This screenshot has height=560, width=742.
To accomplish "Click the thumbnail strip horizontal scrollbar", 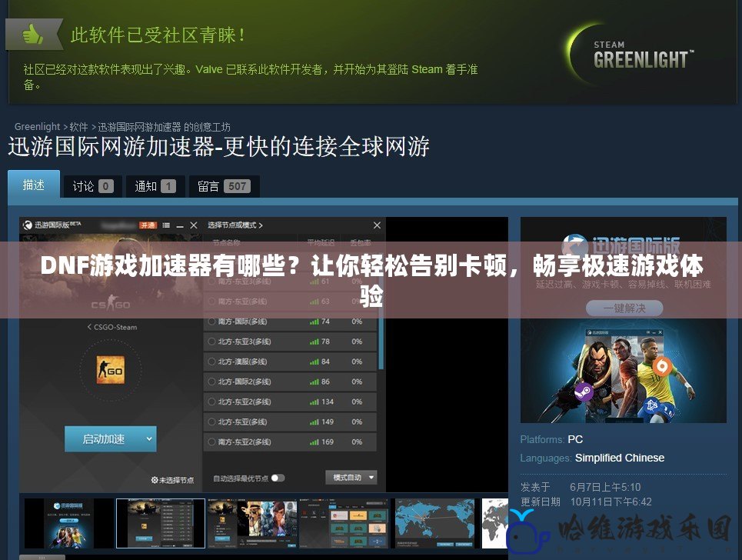I will point(42,557).
